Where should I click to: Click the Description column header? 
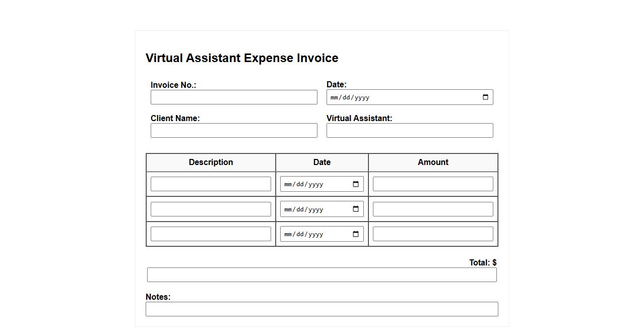211,162
